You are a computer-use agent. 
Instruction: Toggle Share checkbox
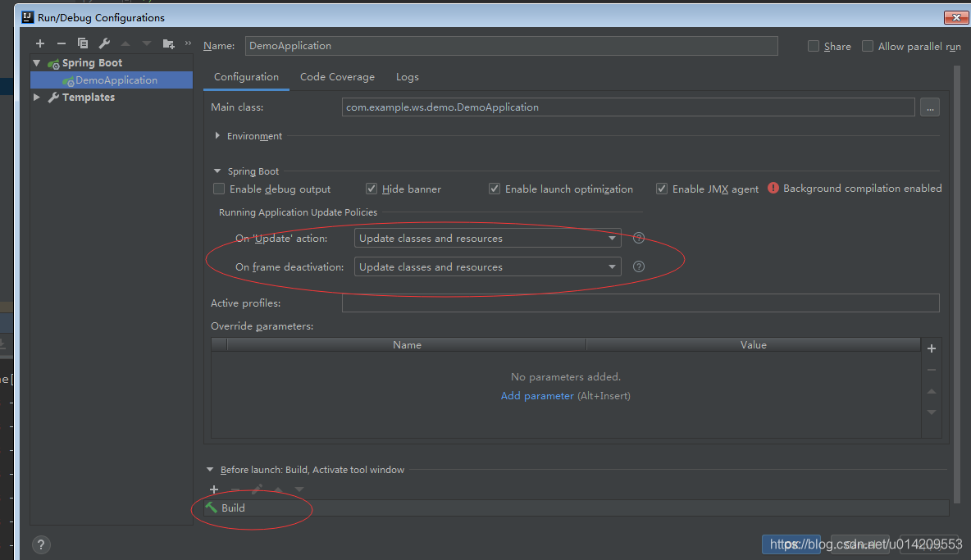click(814, 47)
